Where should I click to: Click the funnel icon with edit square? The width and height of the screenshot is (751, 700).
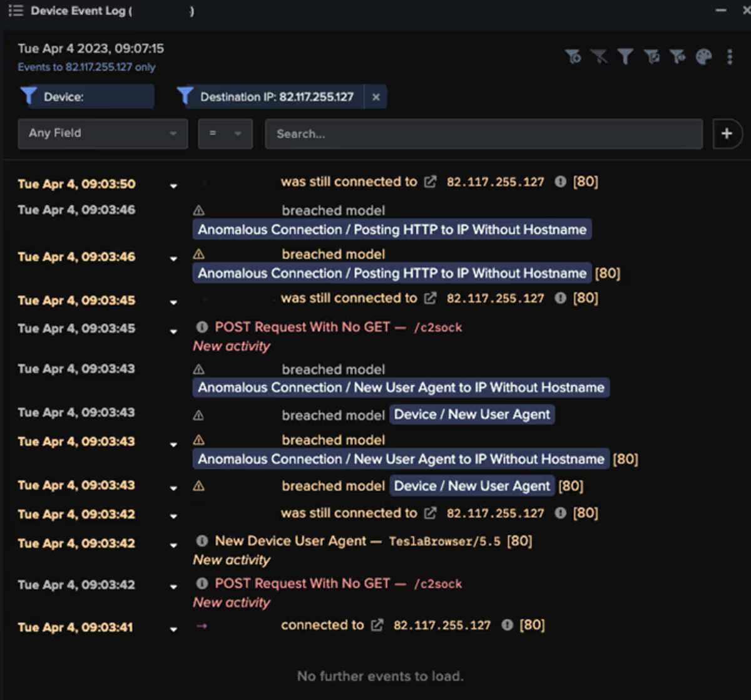coord(651,57)
